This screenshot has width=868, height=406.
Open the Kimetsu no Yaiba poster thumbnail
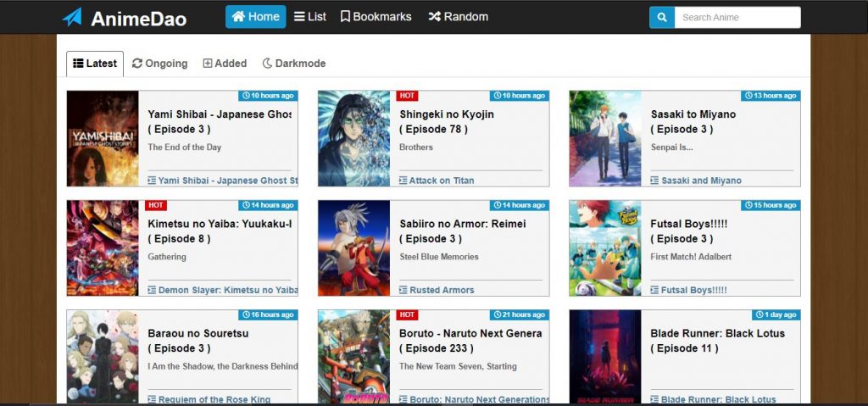(103, 248)
